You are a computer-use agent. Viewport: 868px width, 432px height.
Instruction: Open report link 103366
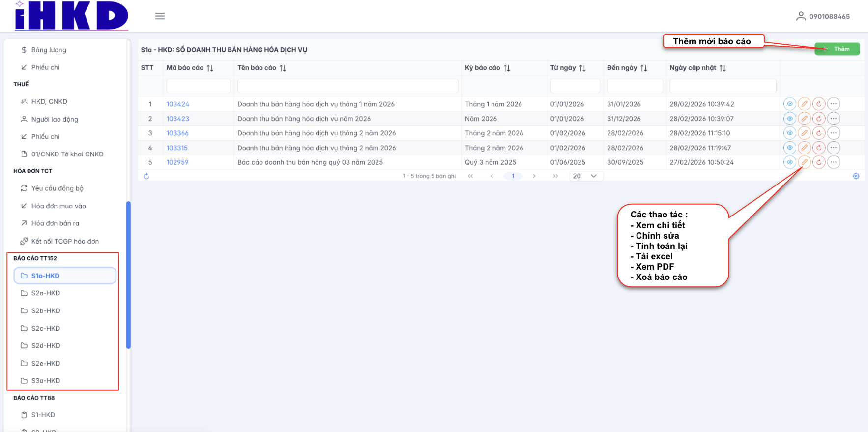coord(177,133)
